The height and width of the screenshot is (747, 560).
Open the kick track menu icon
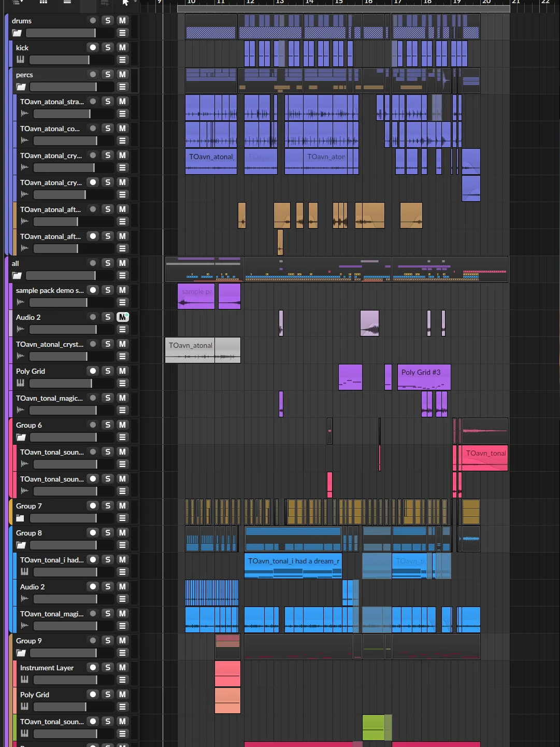click(122, 60)
